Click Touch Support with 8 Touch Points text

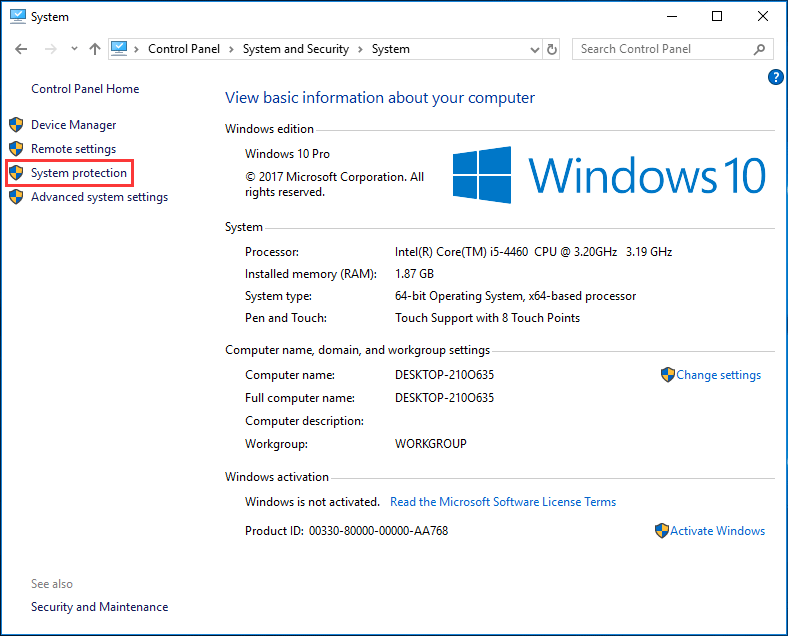pos(487,318)
